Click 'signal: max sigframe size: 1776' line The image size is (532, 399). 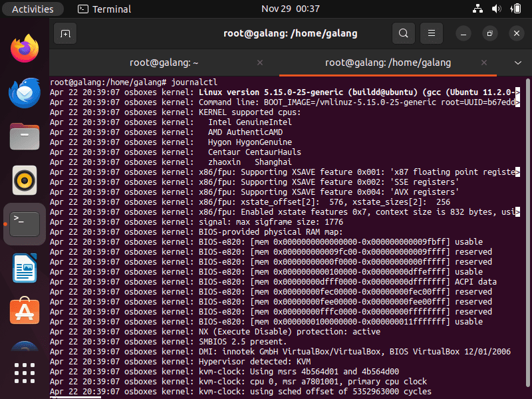pos(196,222)
